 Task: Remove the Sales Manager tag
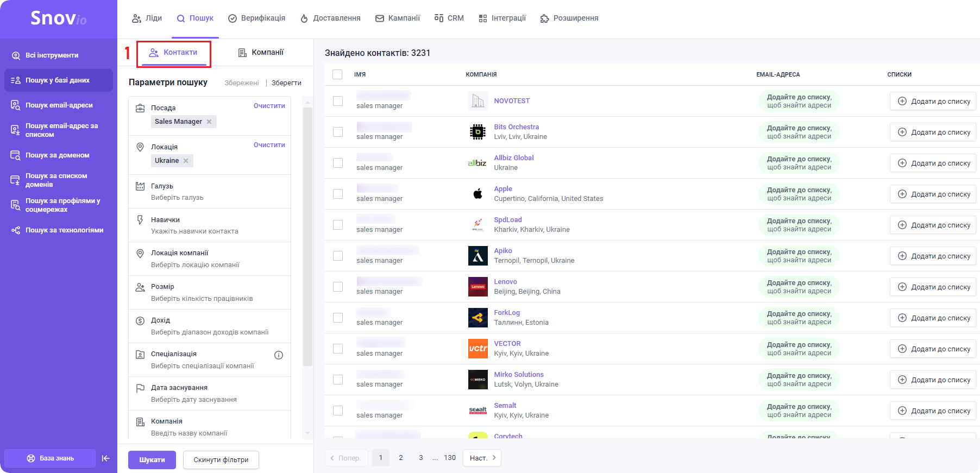[x=209, y=122]
